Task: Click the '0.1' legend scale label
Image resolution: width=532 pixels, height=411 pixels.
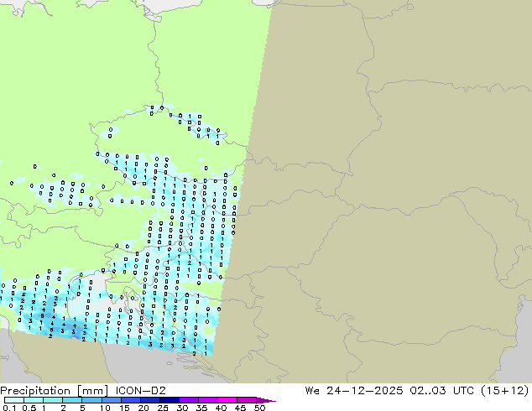Action: click(x=9, y=408)
